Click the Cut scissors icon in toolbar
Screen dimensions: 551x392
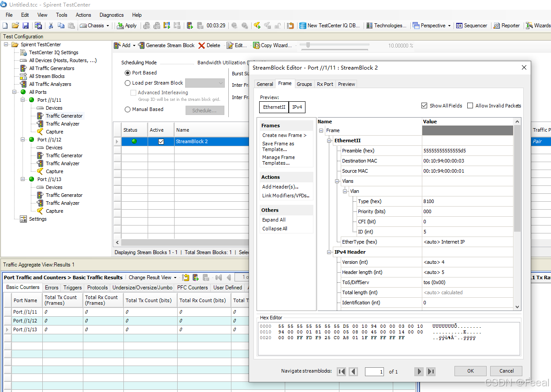pyautogui.click(x=51, y=26)
